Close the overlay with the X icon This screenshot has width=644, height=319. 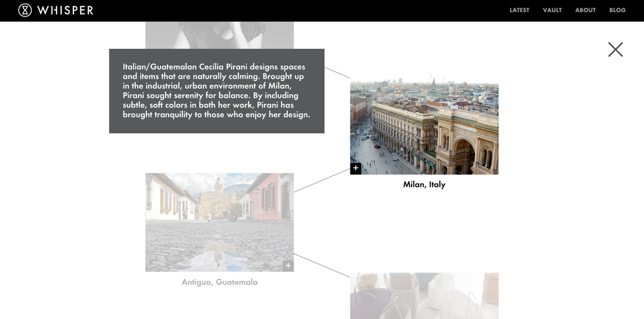pos(615,50)
